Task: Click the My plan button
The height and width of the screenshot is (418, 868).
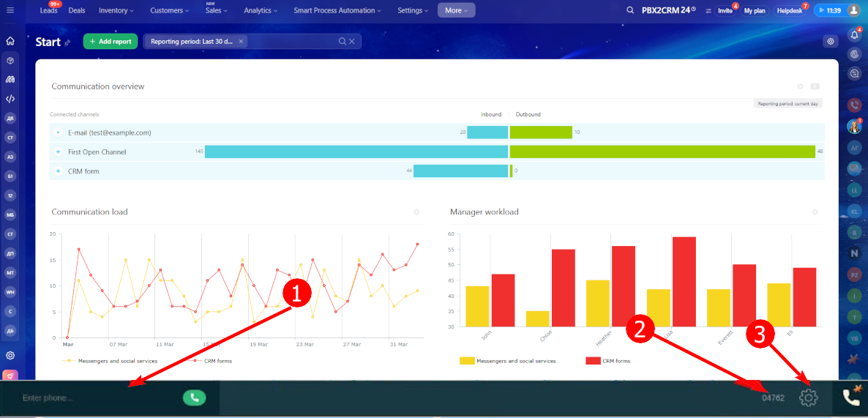Action: (755, 10)
